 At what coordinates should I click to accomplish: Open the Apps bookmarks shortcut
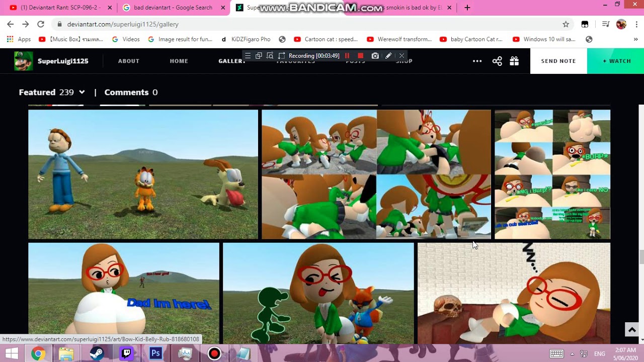pos(19,39)
